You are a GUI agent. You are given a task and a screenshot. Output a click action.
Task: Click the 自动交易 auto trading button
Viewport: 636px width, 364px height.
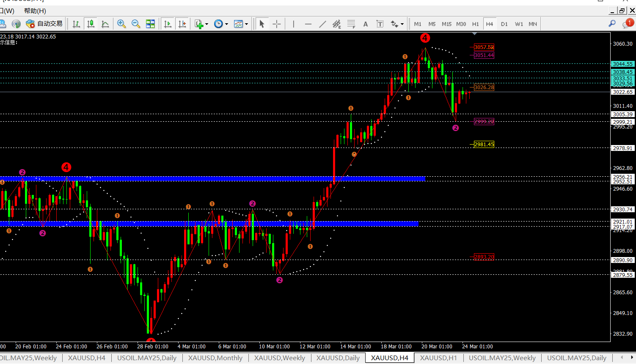pos(44,24)
